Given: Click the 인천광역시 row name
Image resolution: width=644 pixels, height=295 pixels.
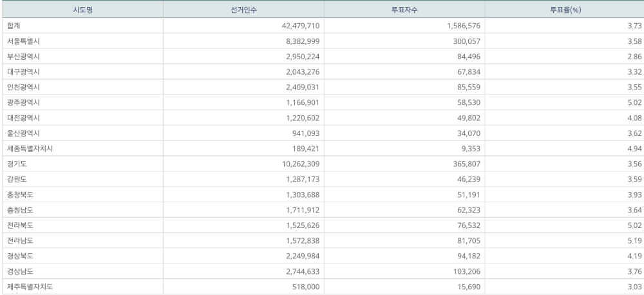Looking at the screenshot, I should point(23,87).
